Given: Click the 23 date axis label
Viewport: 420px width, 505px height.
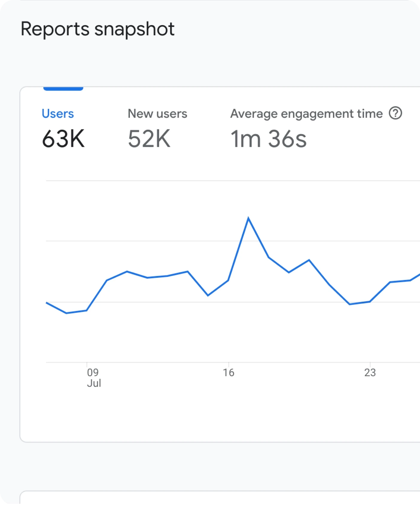Looking at the screenshot, I should [x=370, y=373].
